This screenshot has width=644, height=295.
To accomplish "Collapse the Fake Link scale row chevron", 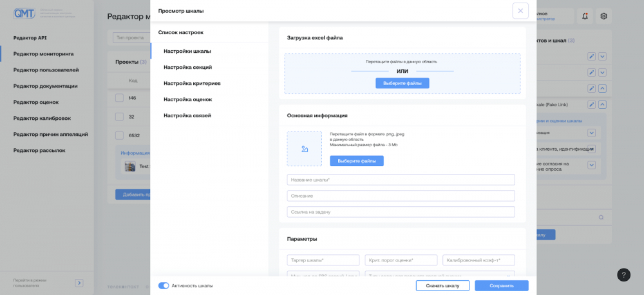I will 602,104.
